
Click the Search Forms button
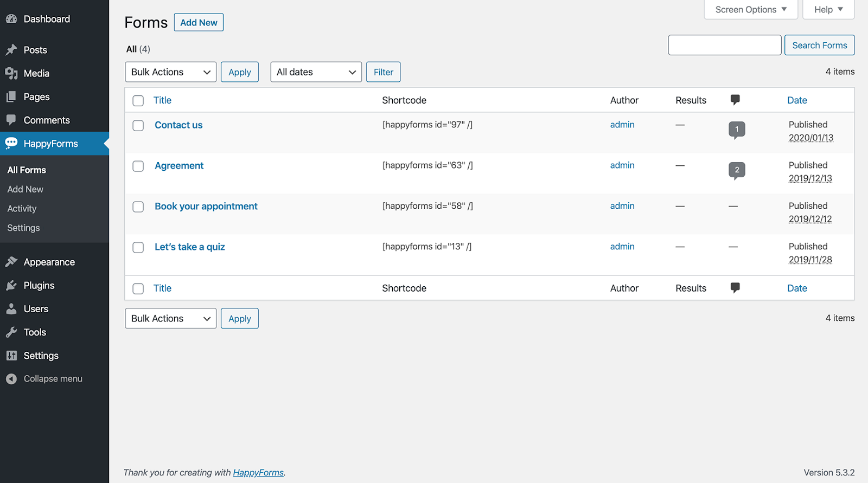[x=819, y=45]
